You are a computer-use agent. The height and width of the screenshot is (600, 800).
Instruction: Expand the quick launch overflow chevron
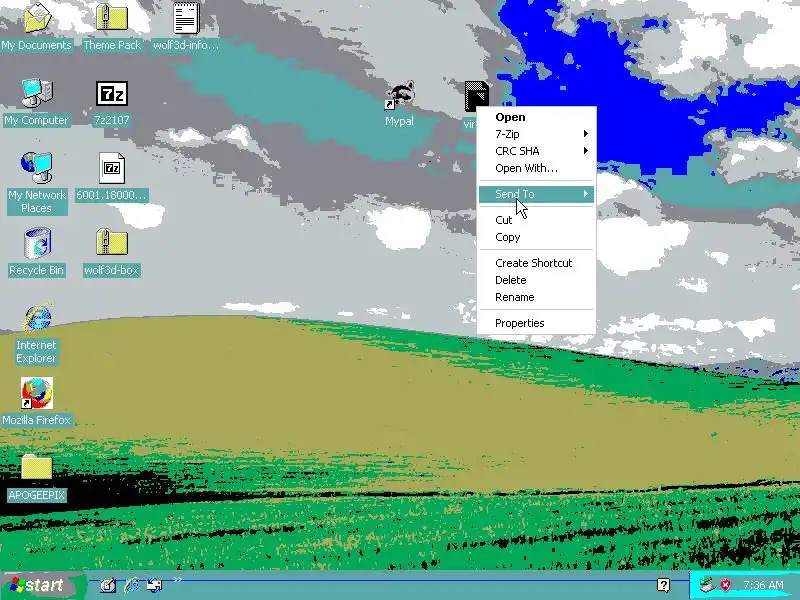point(178,580)
